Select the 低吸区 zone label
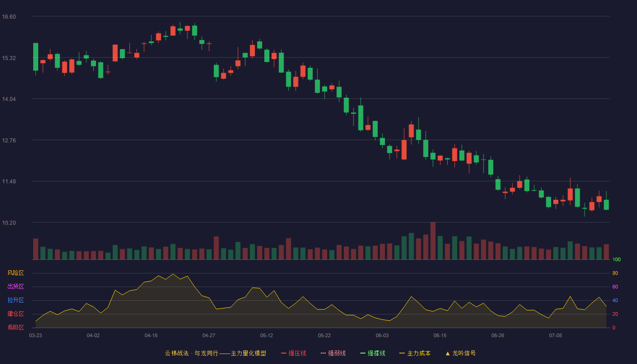The height and width of the screenshot is (364, 637). pos(15,327)
